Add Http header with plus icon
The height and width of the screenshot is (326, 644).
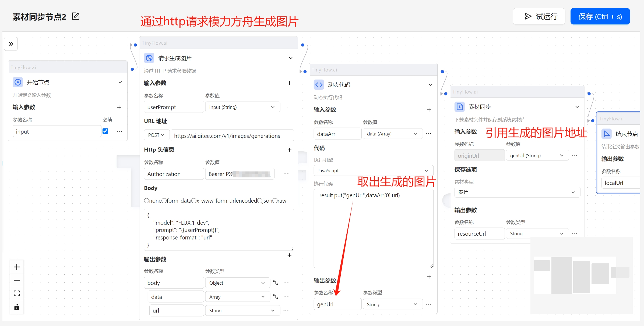tap(289, 150)
